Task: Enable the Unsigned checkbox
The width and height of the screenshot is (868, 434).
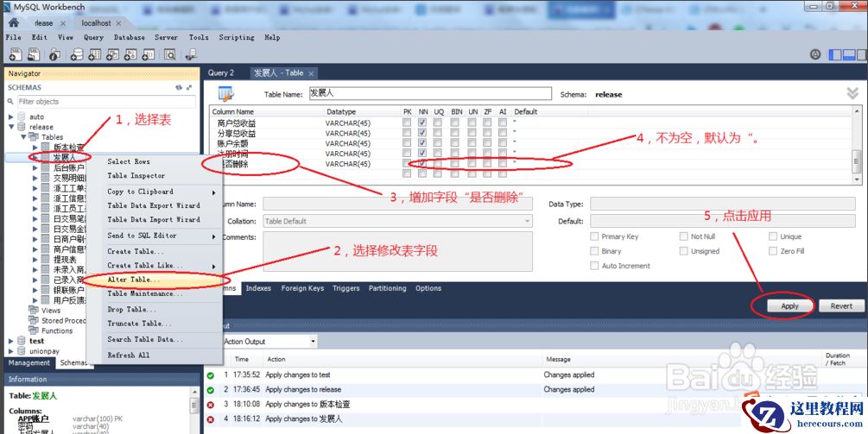Action: (x=684, y=251)
